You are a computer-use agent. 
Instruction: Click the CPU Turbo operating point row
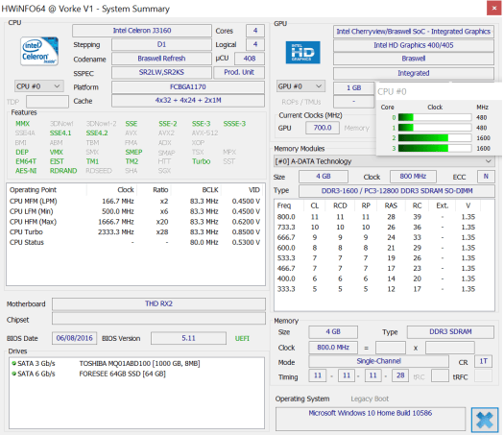click(x=135, y=231)
